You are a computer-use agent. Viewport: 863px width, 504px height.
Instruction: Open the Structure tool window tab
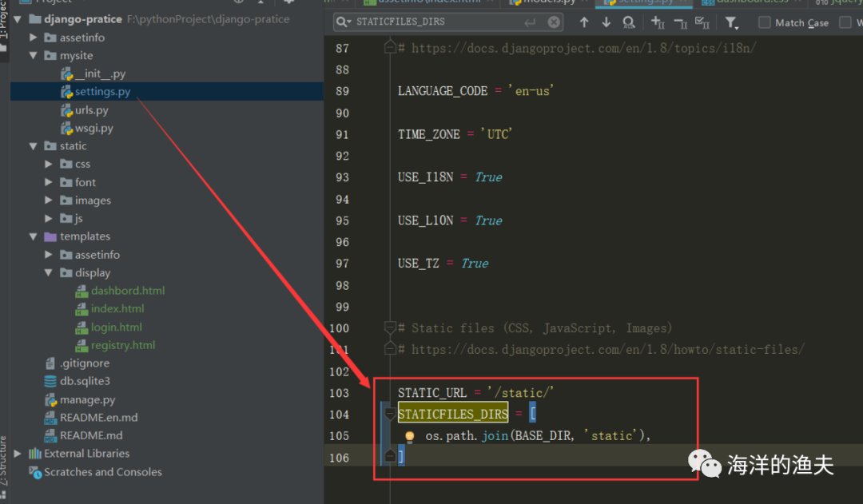pos(4,461)
